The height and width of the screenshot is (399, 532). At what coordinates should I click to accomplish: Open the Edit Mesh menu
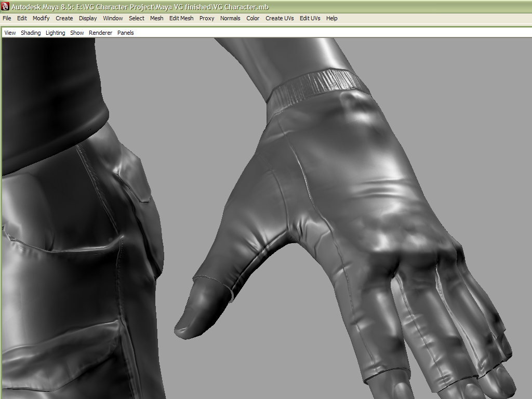pos(181,18)
